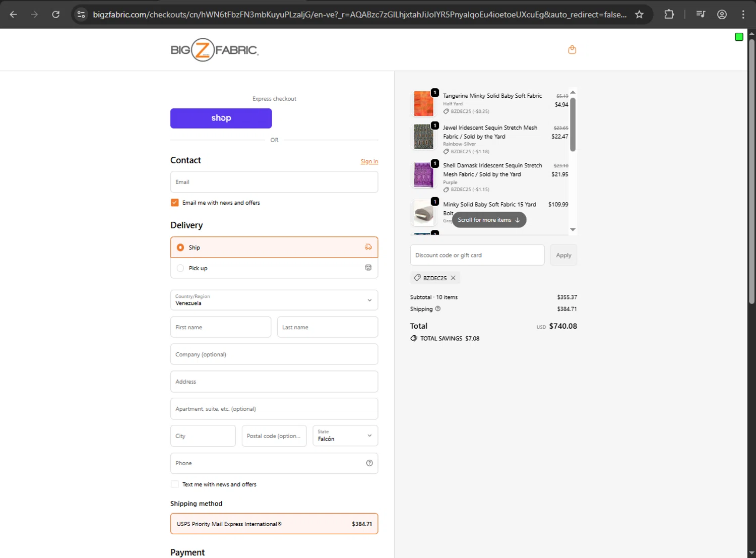Click the Jewel Iridescent Sequin fabric thumbnail

[423, 137]
